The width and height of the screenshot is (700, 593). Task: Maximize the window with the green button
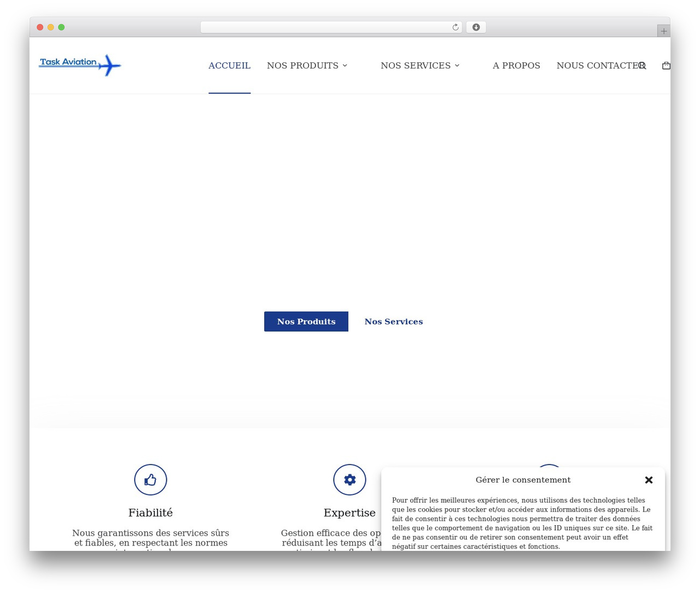(61, 27)
